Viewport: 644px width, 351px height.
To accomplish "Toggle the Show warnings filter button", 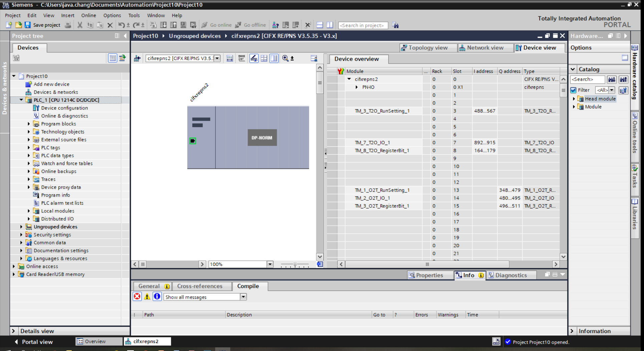I will pyautogui.click(x=147, y=297).
